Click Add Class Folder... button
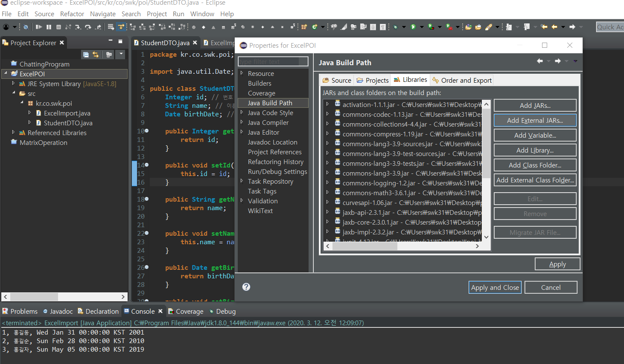 pyautogui.click(x=535, y=165)
